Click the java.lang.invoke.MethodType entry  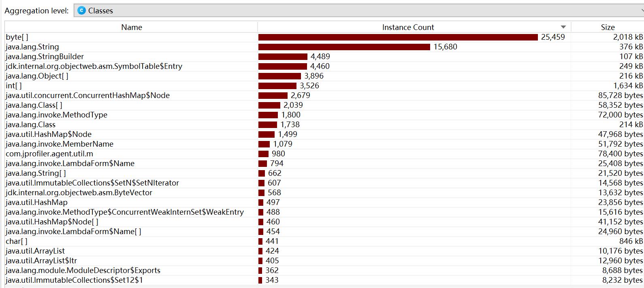56,115
